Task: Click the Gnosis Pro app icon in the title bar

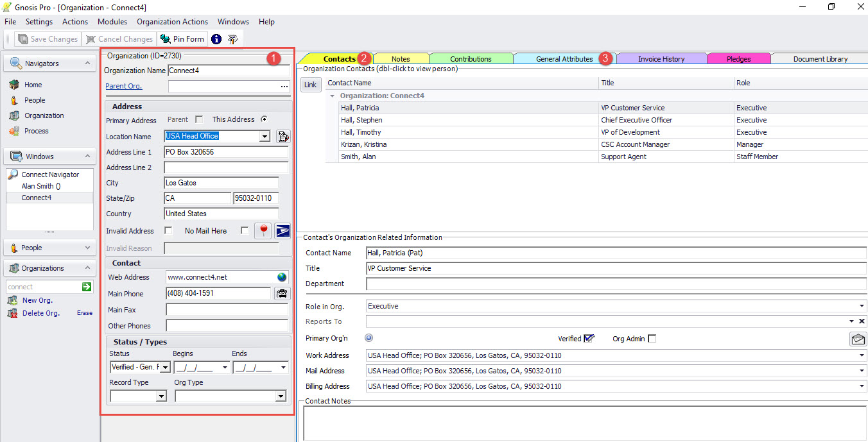Action: 7,7
